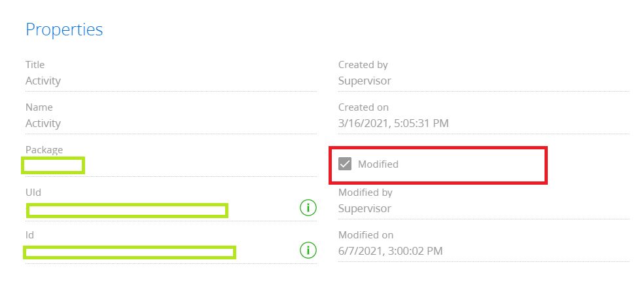Click the Created on date value
Image resolution: width=644 pixels, height=298 pixels.
click(393, 123)
